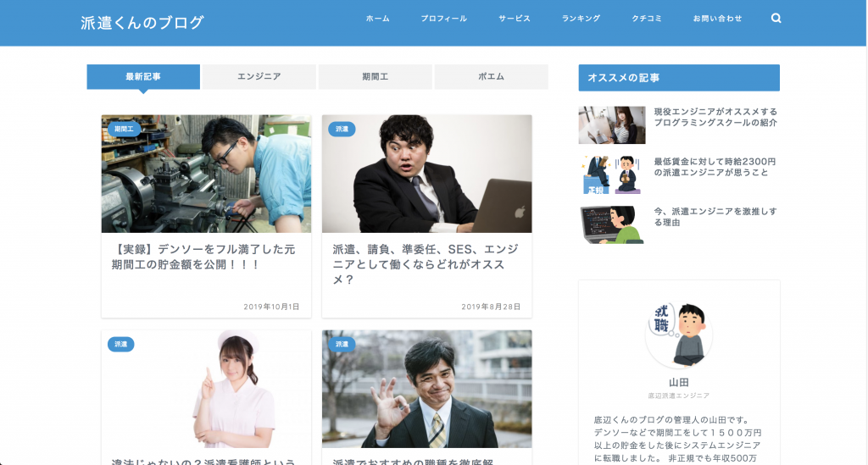Open the お問い合わせ contact page
Screen dimensions: 868x465
pyautogui.click(x=717, y=19)
